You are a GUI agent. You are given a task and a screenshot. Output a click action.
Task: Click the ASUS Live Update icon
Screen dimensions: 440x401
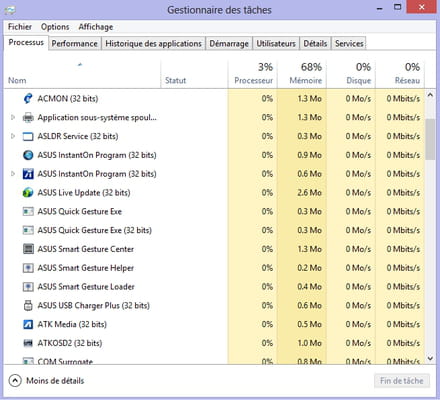click(28, 193)
